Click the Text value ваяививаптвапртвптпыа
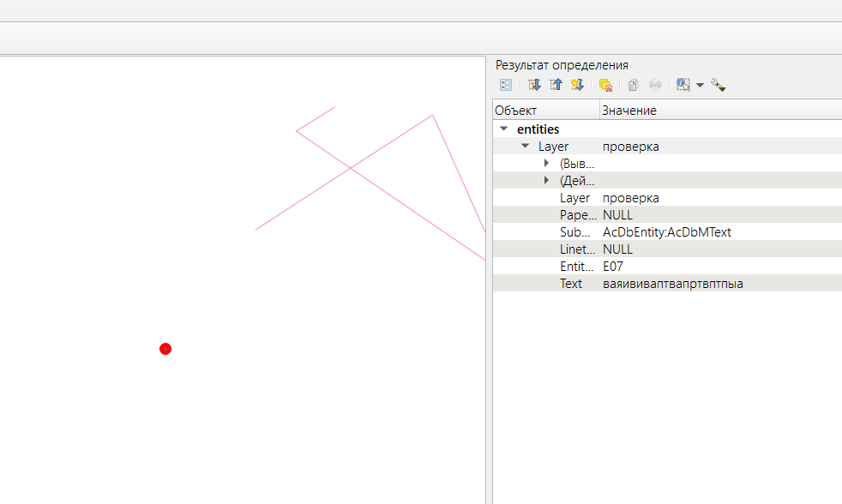The width and height of the screenshot is (842, 504). click(673, 284)
